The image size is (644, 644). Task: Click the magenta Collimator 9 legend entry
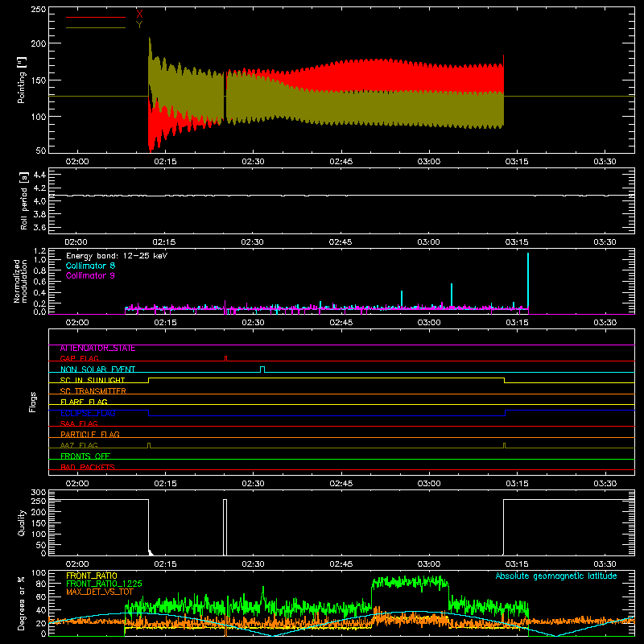tap(90, 275)
